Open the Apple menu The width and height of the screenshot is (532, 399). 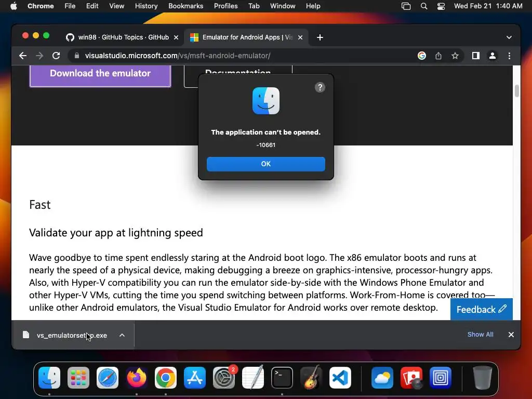click(14, 6)
